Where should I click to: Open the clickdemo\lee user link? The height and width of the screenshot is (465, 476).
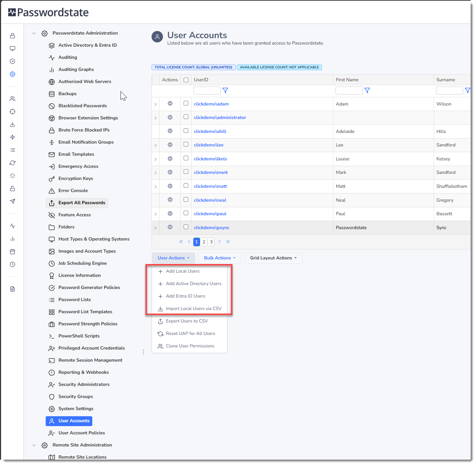(x=209, y=145)
